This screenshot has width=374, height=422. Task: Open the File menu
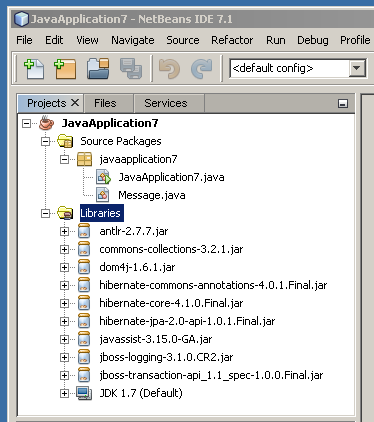[x=24, y=40]
